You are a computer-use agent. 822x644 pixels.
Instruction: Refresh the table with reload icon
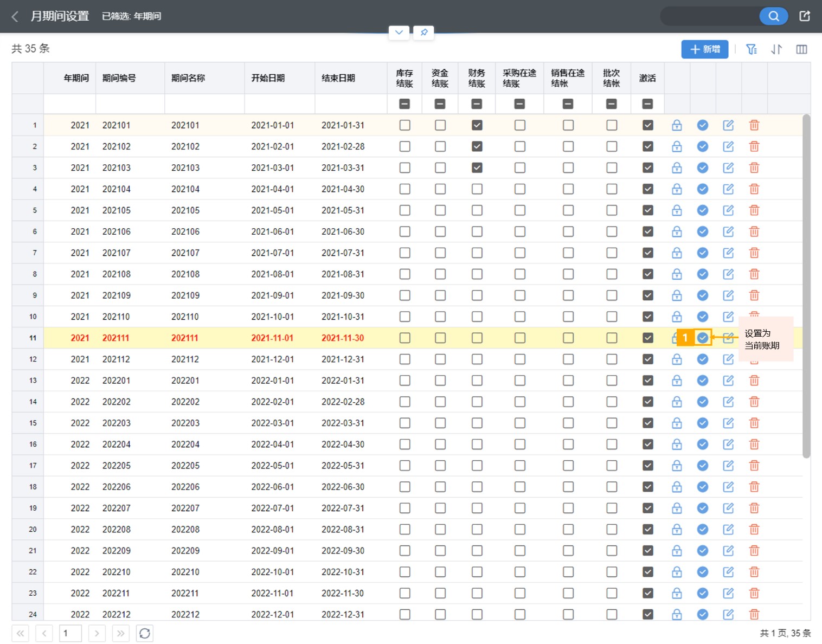pyautogui.click(x=144, y=633)
